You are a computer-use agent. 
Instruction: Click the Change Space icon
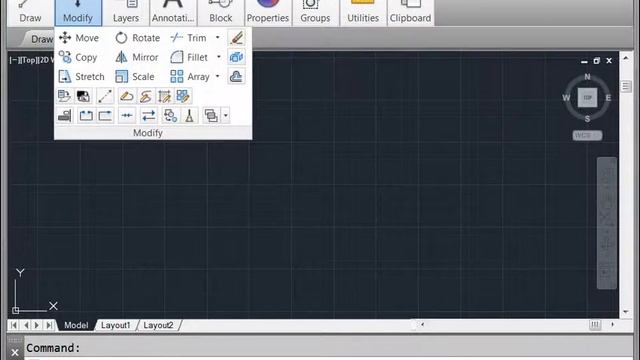coord(83,96)
